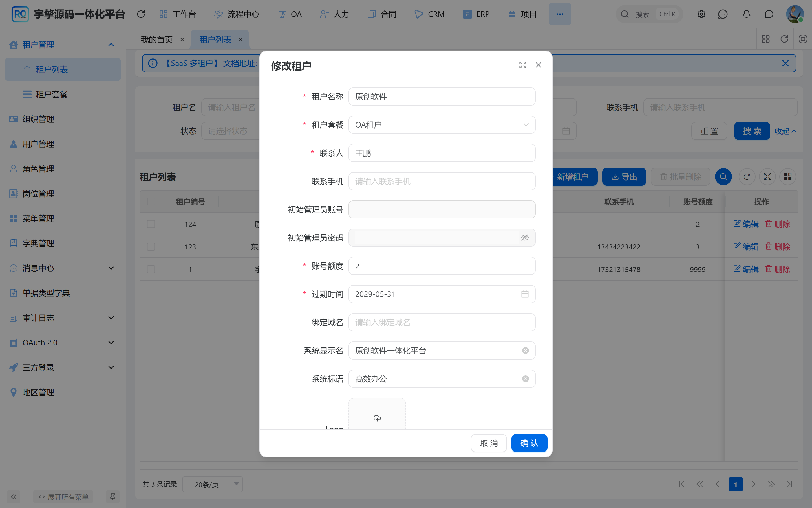Click the refresh icon beside platform title
Screen dimensions: 812x508
(141, 14)
